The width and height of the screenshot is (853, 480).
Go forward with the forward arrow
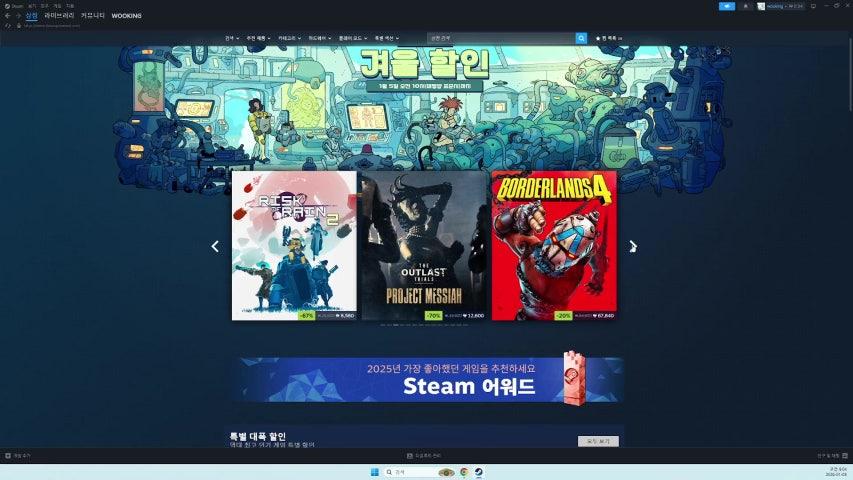tap(18, 16)
